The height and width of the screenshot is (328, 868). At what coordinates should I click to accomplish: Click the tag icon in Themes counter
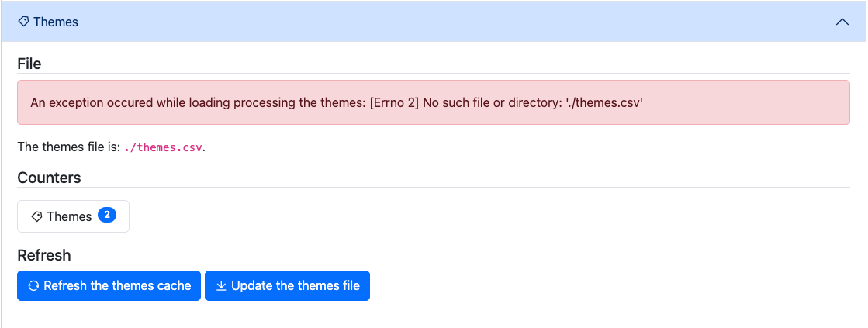[x=36, y=216]
